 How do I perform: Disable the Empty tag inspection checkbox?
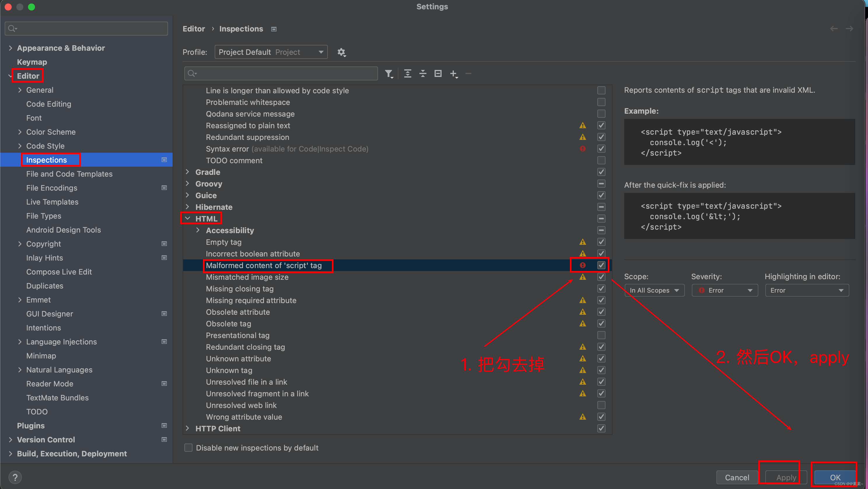click(x=601, y=242)
